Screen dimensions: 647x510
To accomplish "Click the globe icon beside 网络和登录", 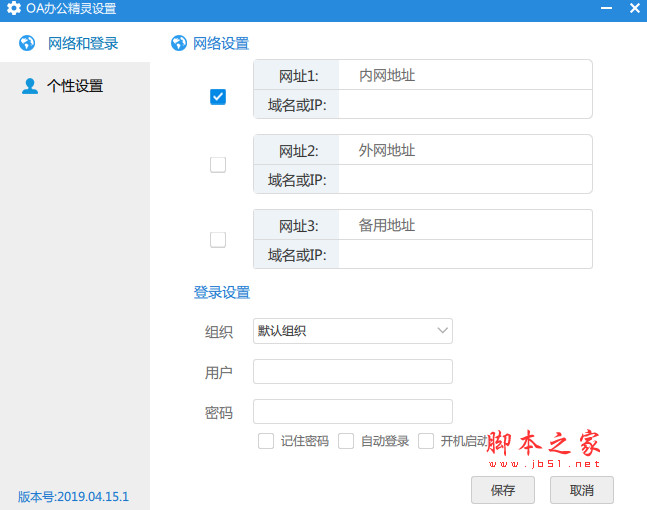I will 29,44.
